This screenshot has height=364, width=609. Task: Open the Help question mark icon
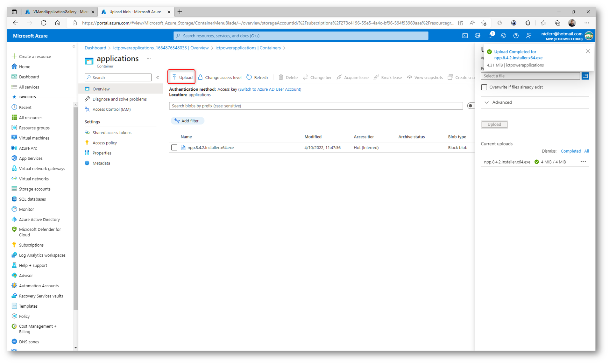pos(516,36)
